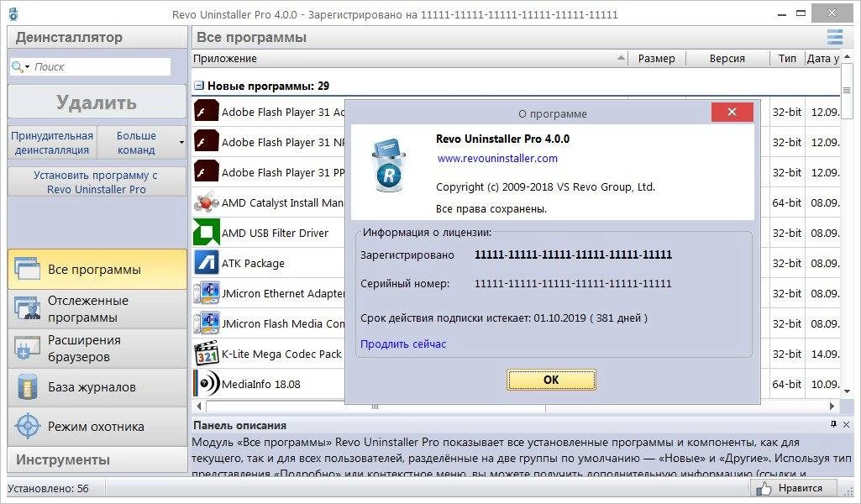The image size is (861, 504).
Task: Open База журналов module
Action: point(97,387)
